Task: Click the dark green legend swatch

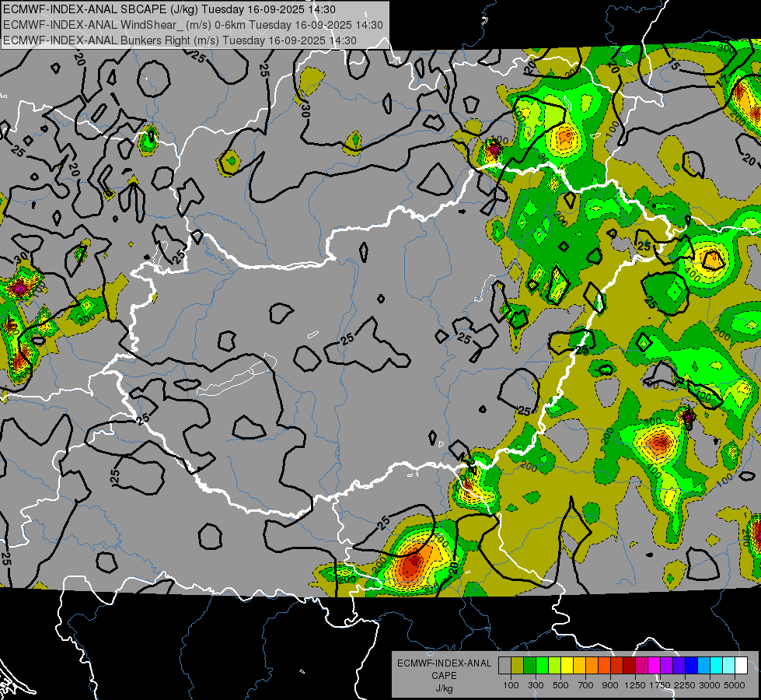Action: (529, 666)
